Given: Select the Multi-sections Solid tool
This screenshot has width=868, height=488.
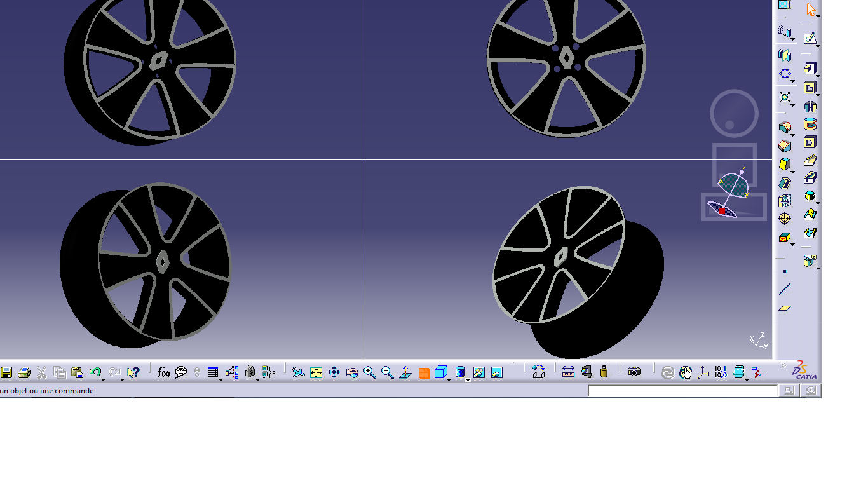Looking at the screenshot, I should click(810, 215).
